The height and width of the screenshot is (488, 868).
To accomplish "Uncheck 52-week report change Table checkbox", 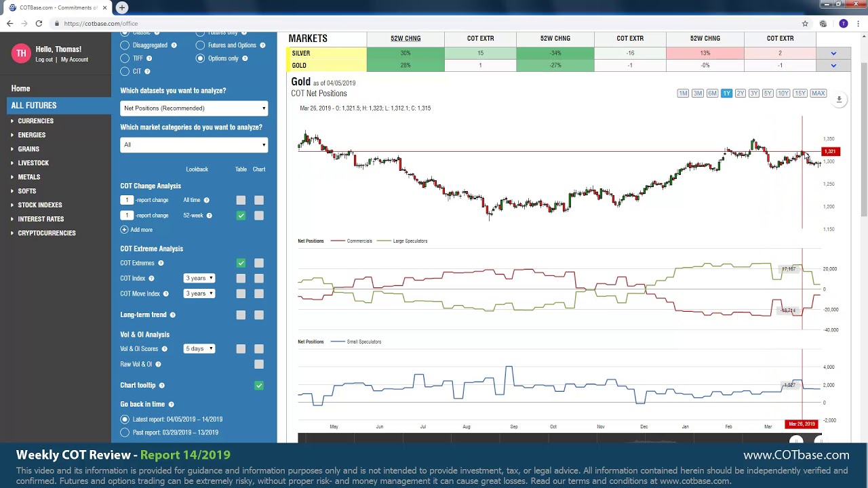I will [241, 216].
